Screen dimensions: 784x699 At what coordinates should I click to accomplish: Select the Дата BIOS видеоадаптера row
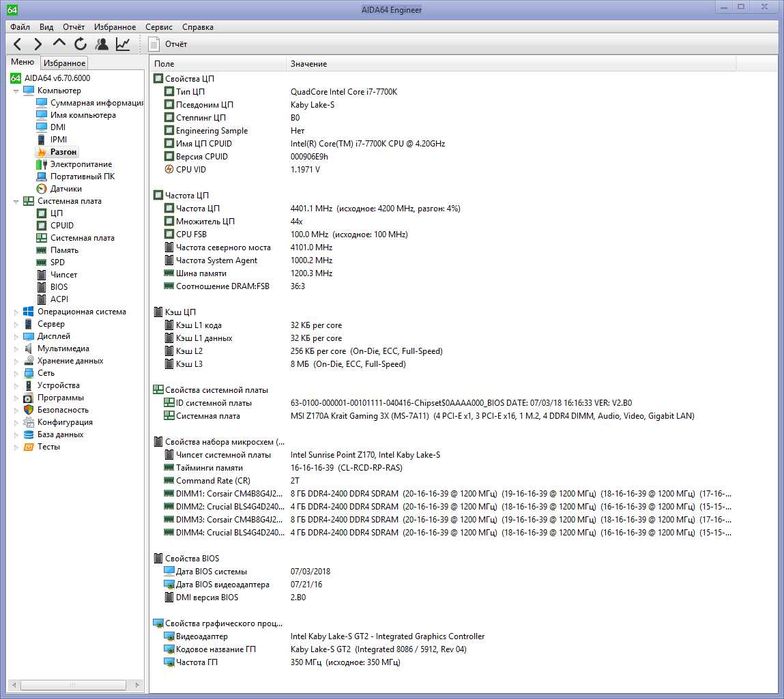click(x=442, y=584)
